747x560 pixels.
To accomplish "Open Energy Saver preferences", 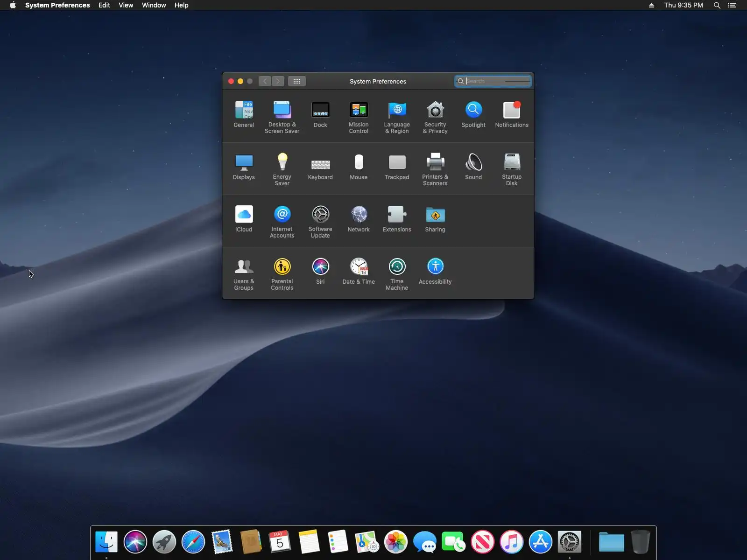I will (x=282, y=169).
